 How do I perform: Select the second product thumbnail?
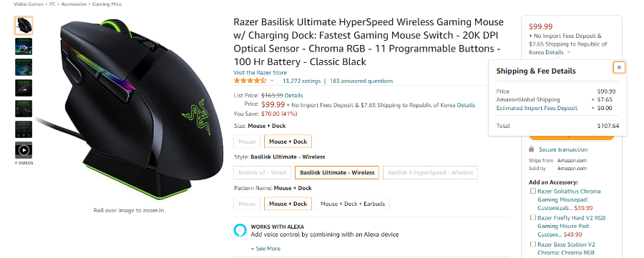point(24,46)
